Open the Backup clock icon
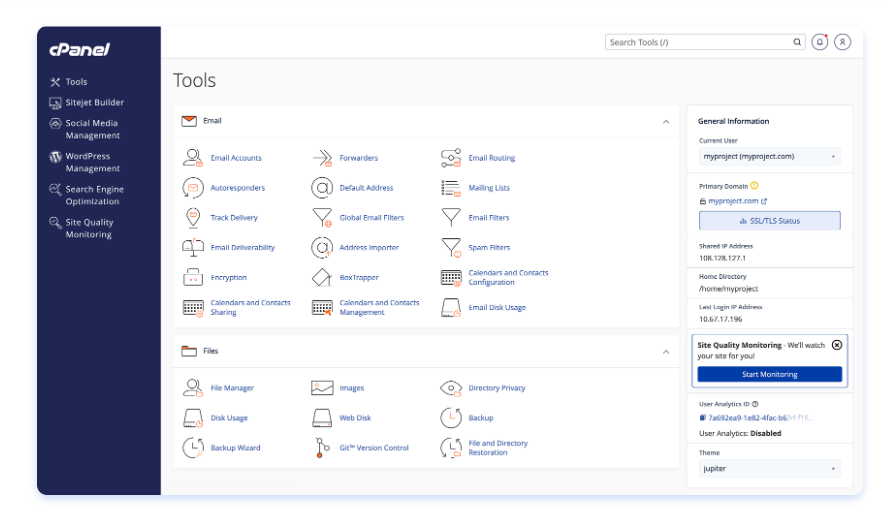The height and width of the screenshot is (523, 886). (451, 418)
